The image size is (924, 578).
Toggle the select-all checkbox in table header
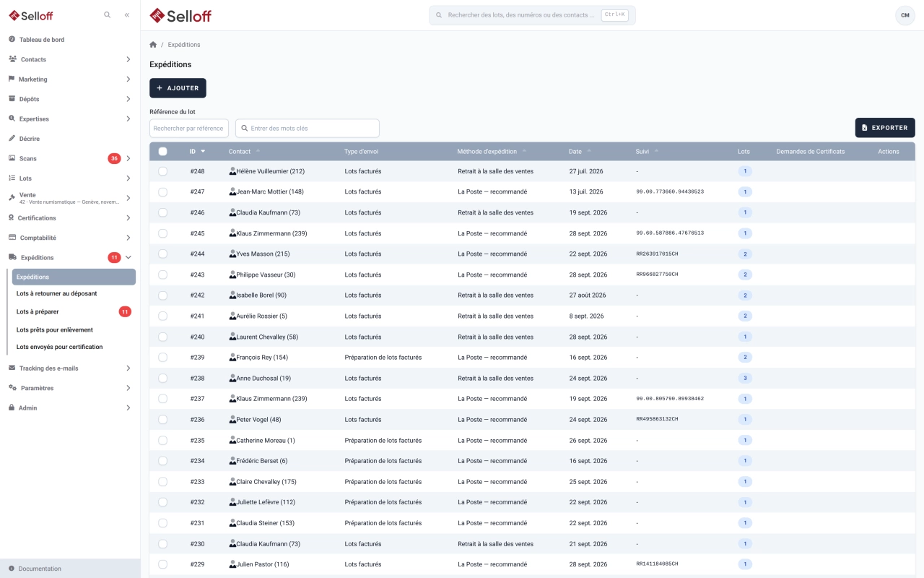162,152
